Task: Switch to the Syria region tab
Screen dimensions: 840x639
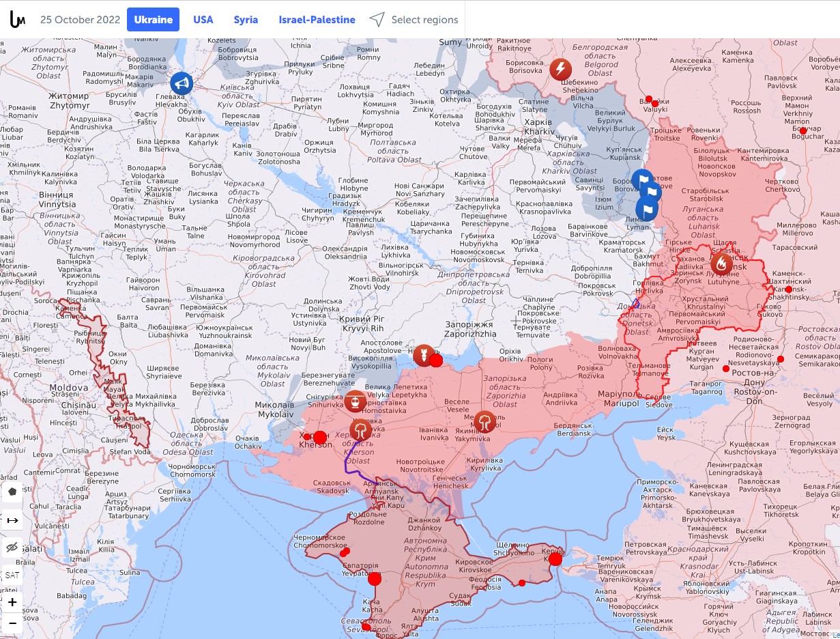Action: (x=246, y=20)
